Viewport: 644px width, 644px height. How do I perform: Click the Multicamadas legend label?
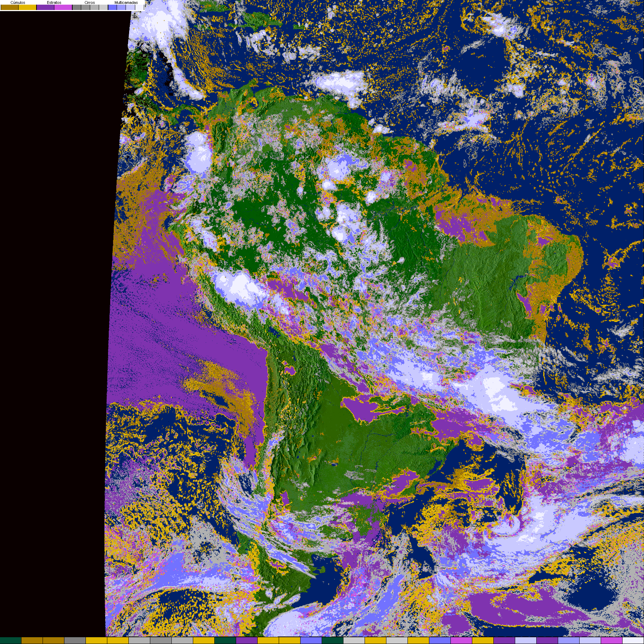pos(126,3)
